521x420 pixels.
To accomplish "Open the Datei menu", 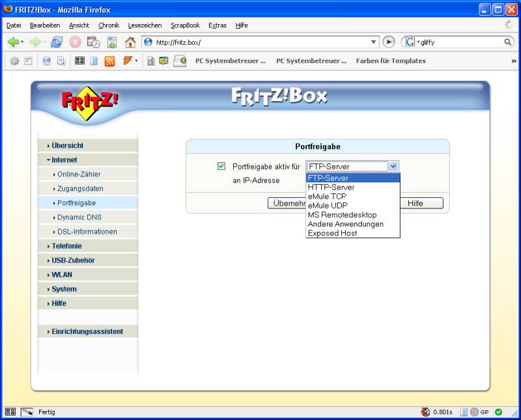I will [14, 25].
